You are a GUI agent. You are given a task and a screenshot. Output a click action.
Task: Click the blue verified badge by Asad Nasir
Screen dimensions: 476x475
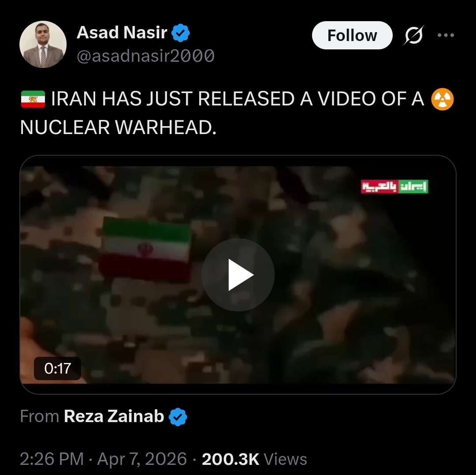tap(181, 33)
